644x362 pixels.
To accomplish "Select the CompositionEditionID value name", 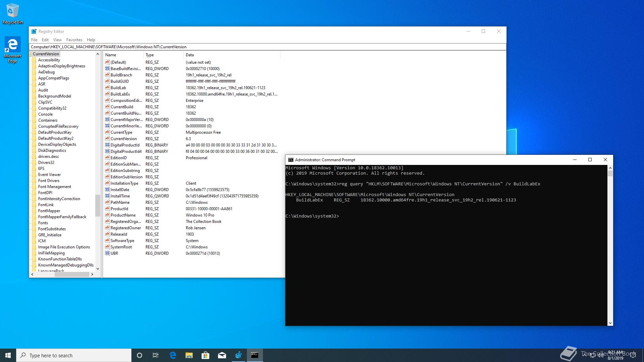I will click(x=126, y=101).
